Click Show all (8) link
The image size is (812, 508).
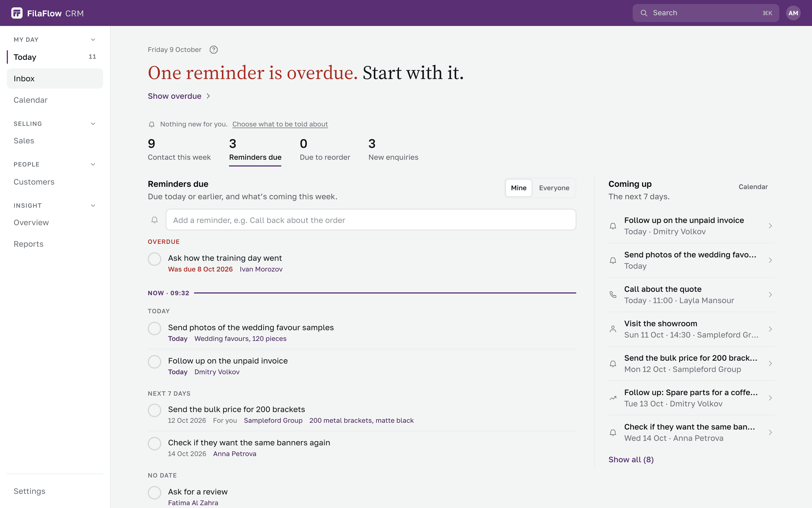click(x=631, y=460)
